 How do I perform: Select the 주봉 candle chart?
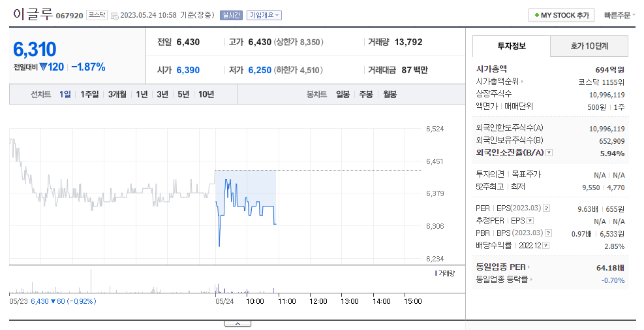[366, 94]
